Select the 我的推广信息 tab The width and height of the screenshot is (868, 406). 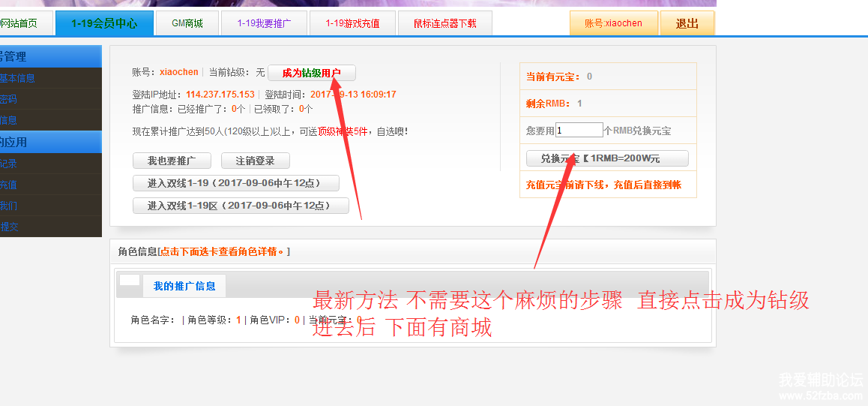click(x=184, y=287)
